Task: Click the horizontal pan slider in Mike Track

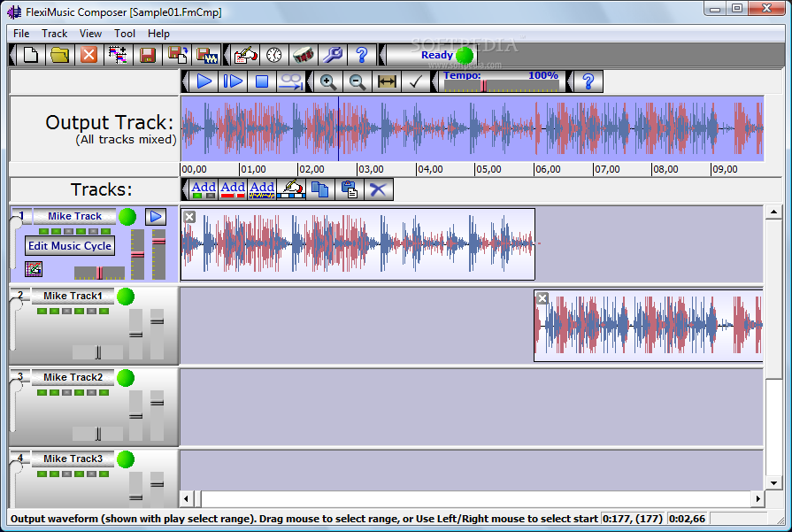Action: tap(99, 273)
